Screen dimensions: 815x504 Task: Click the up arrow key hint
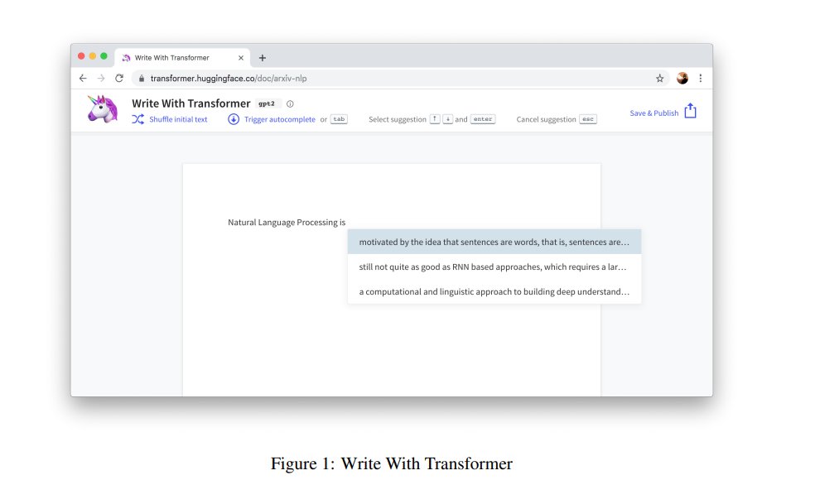[x=435, y=119]
